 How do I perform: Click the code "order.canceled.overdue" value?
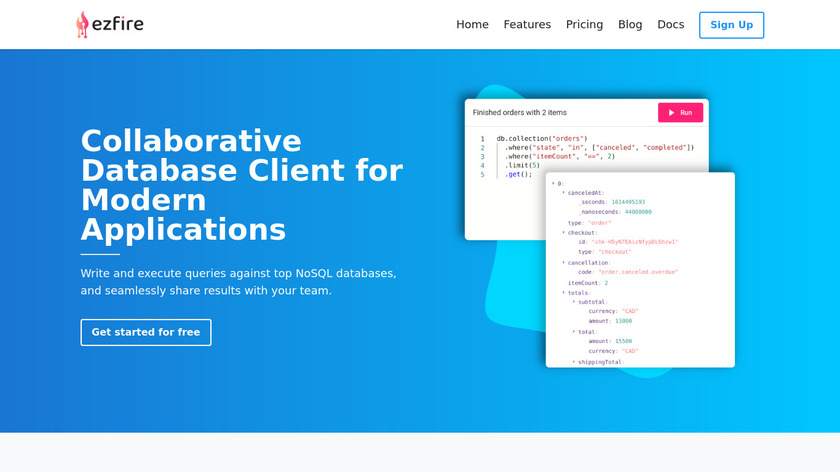638,272
